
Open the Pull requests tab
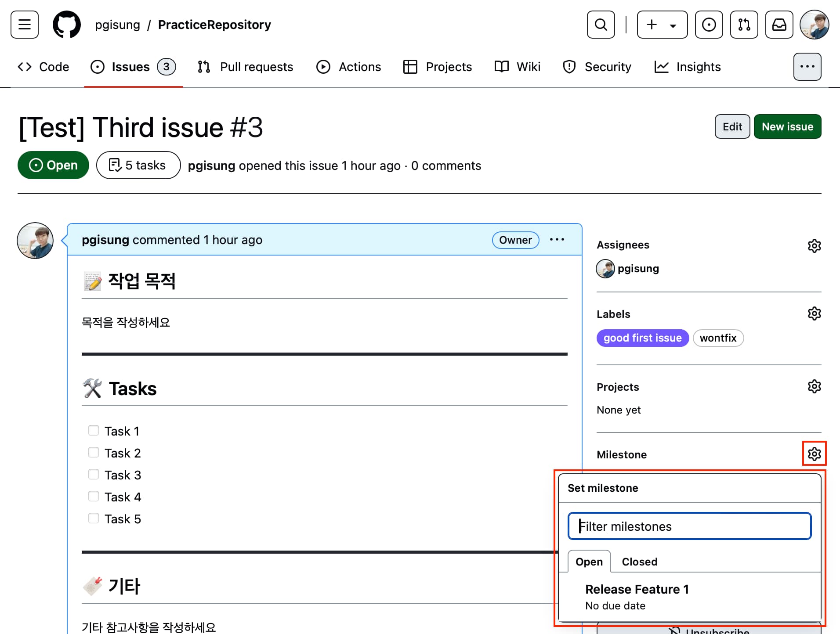(245, 67)
